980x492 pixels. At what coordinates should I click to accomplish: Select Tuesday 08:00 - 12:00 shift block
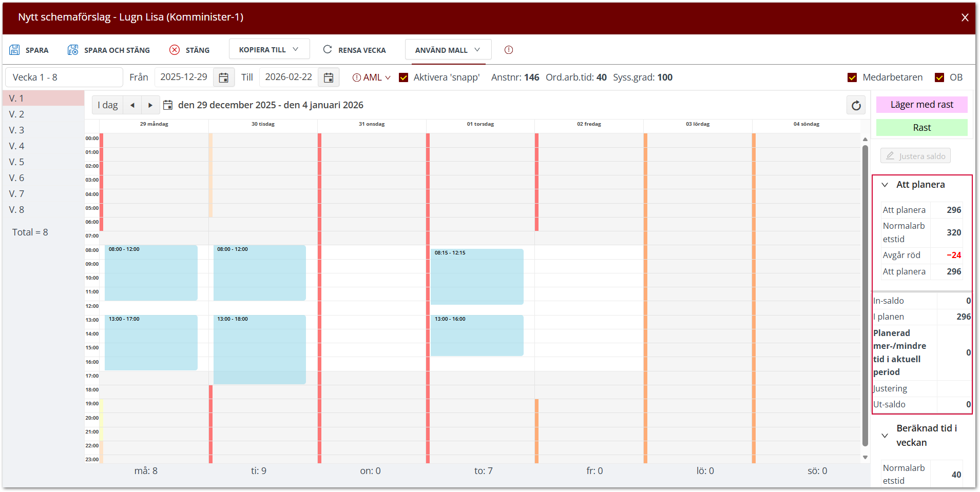click(x=260, y=273)
